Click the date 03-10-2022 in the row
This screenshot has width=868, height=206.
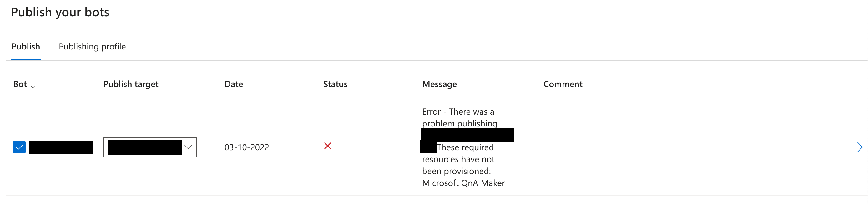click(247, 147)
